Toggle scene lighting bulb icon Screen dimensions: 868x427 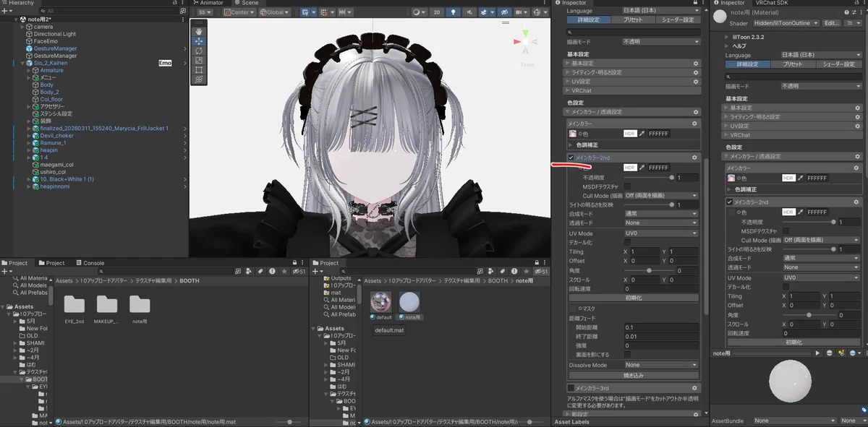tap(454, 12)
